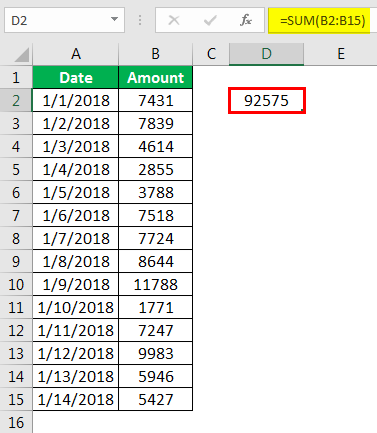The width and height of the screenshot is (377, 433).
Task: Select row 10 header
Action: [16, 284]
